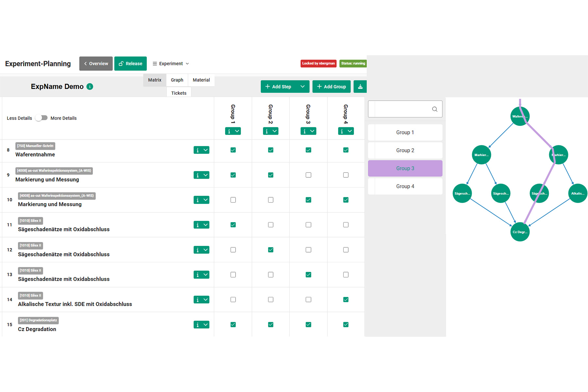The width and height of the screenshot is (588, 392).
Task: Click the Release button
Action: 130,64
